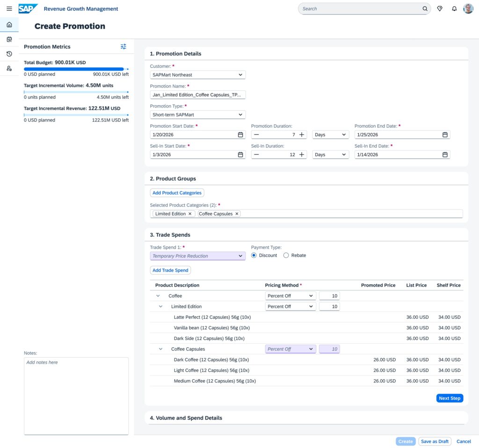The height and width of the screenshot is (448, 479).
Task: Click the search magnifier icon
Action: pos(425,8)
